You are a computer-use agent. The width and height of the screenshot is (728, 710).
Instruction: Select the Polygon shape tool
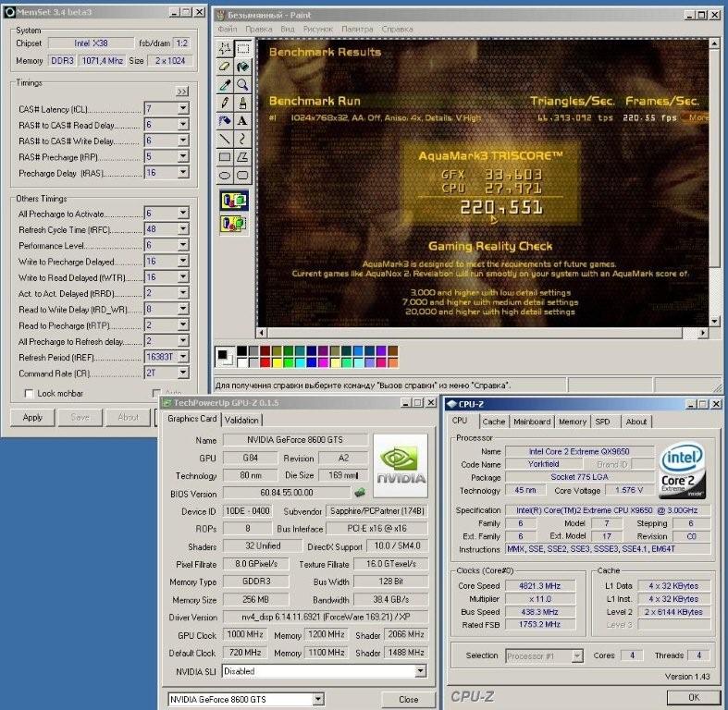click(x=242, y=157)
